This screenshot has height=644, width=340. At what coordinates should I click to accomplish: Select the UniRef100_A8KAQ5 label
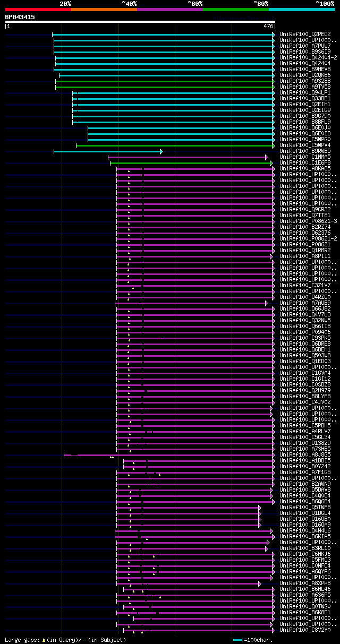305,168
